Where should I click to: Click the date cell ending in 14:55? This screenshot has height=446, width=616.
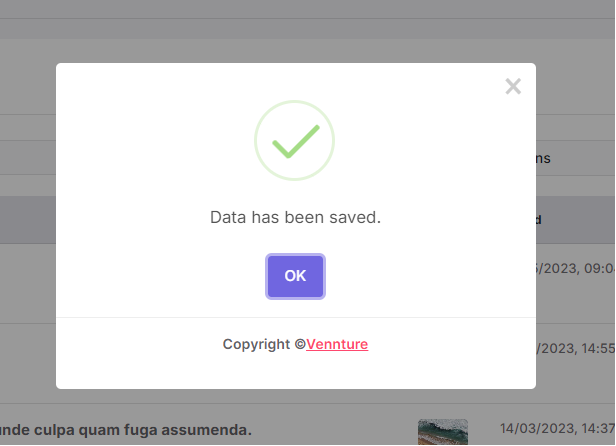576,349
